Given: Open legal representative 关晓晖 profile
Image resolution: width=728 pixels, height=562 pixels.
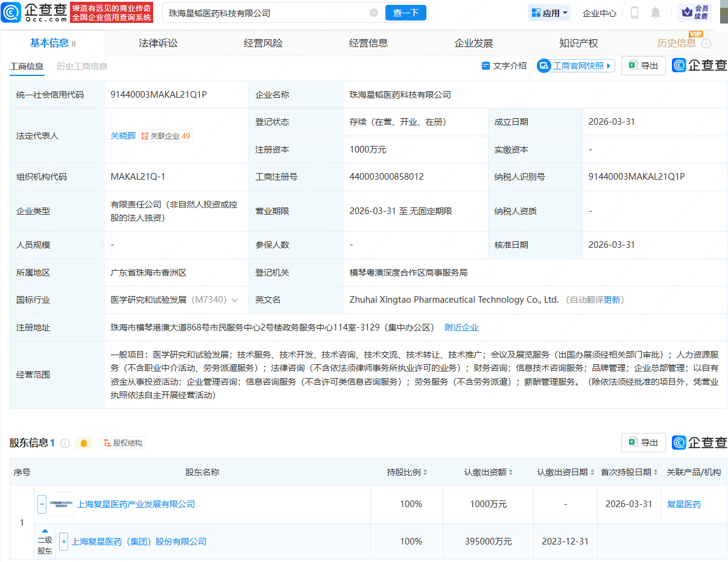Looking at the screenshot, I should coord(123,136).
